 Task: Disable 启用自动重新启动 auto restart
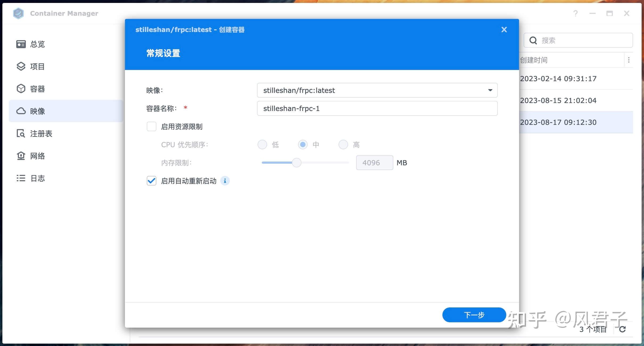(x=151, y=181)
